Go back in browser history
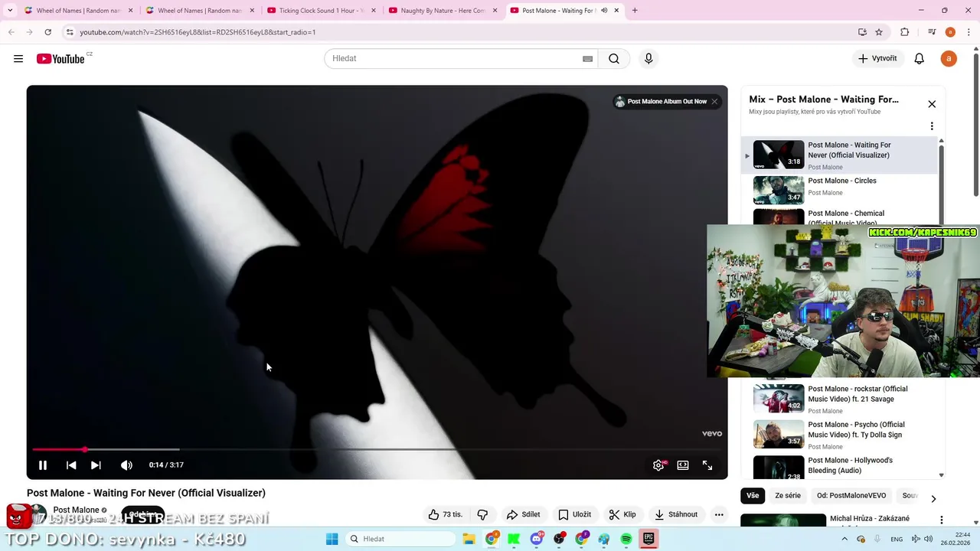980x551 pixels. coord(11,32)
